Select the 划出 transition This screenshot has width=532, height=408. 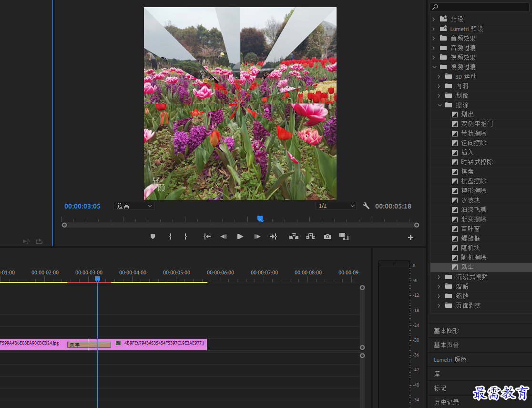[x=467, y=115]
